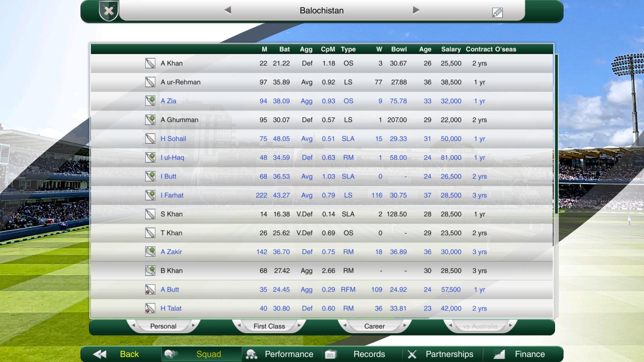Click the crossed bats icon beside Partnerships
Screen dimensions: 644x362
point(412,354)
